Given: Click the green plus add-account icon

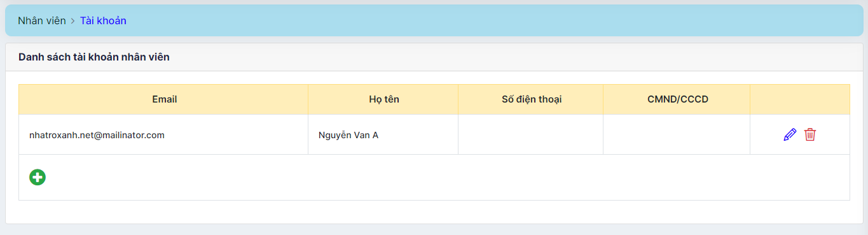Looking at the screenshot, I should coord(38,177).
